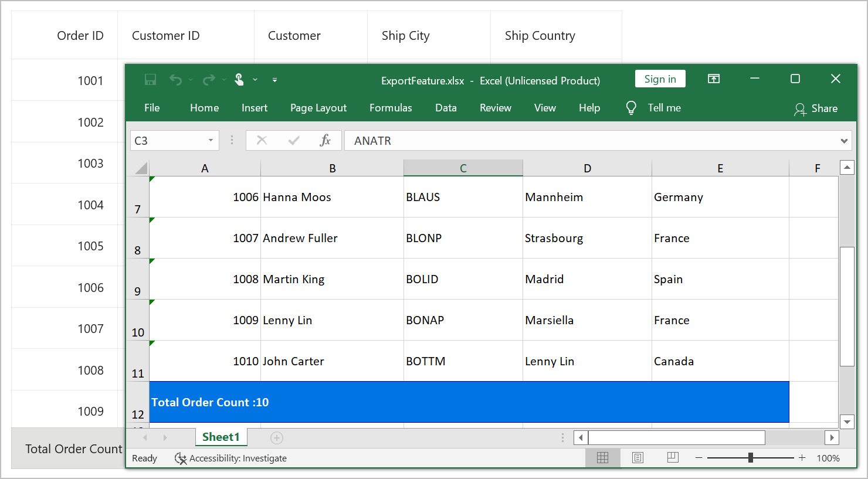
Task: Open the File menu
Action: [152, 108]
